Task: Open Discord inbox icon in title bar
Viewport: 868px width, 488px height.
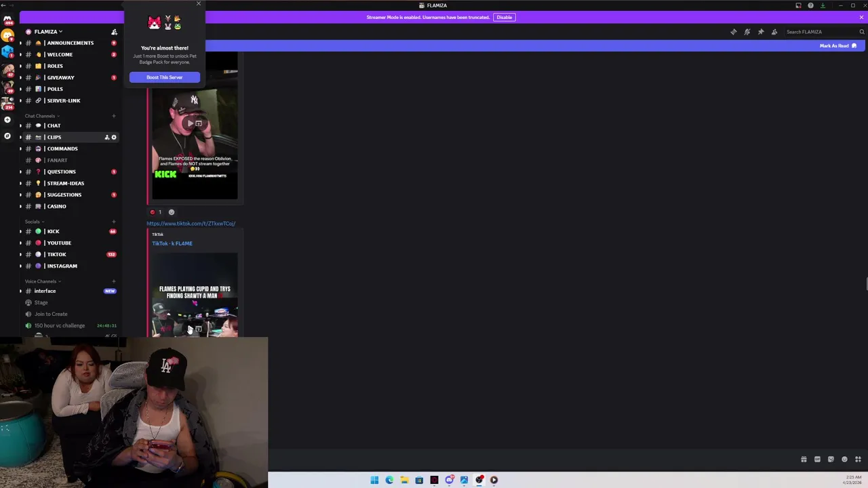Action: [798, 5]
